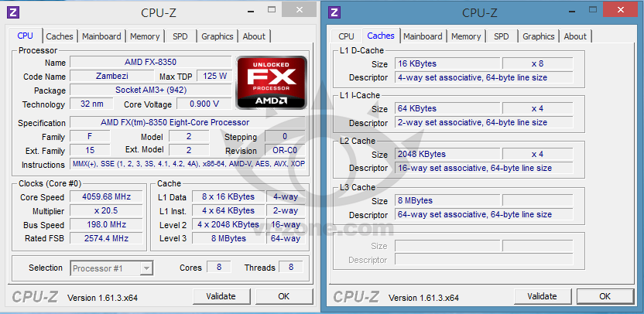
Task: Click the Core Speed value field
Action: click(x=106, y=196)
